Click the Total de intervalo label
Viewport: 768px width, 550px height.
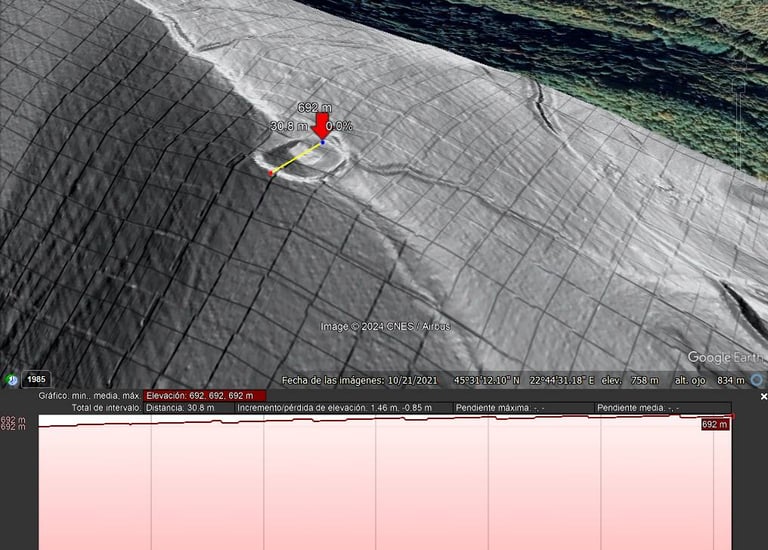click(106, 407)
